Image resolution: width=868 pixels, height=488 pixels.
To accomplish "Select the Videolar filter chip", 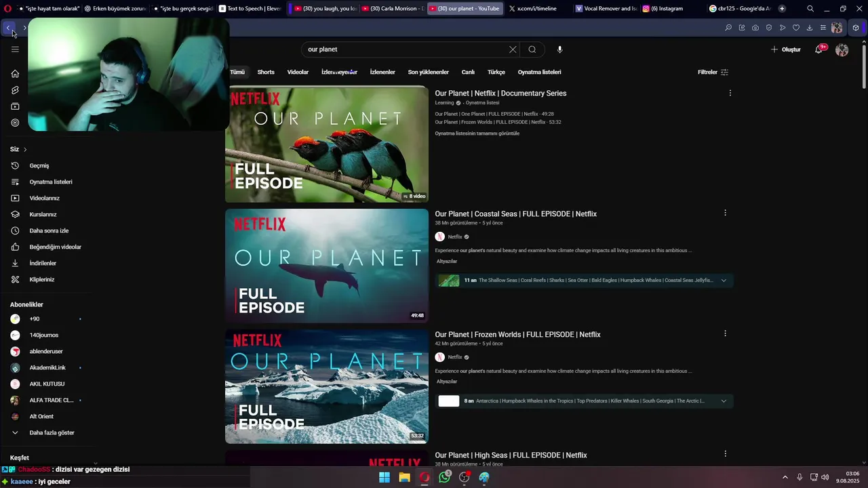I will tap(298, 72).
